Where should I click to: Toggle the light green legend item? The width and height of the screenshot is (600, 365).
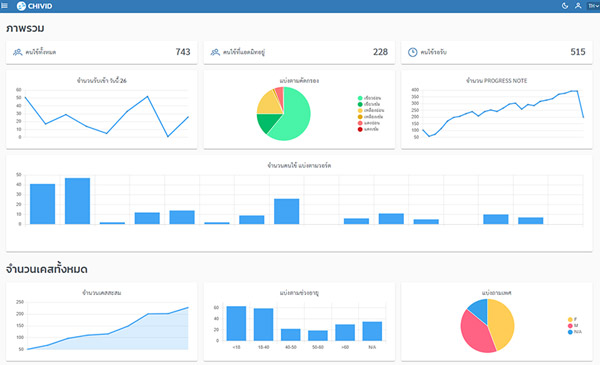369,98
